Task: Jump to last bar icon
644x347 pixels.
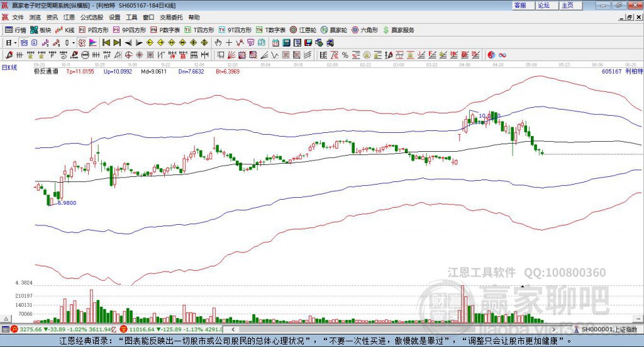Action: (x=117, y=43)
